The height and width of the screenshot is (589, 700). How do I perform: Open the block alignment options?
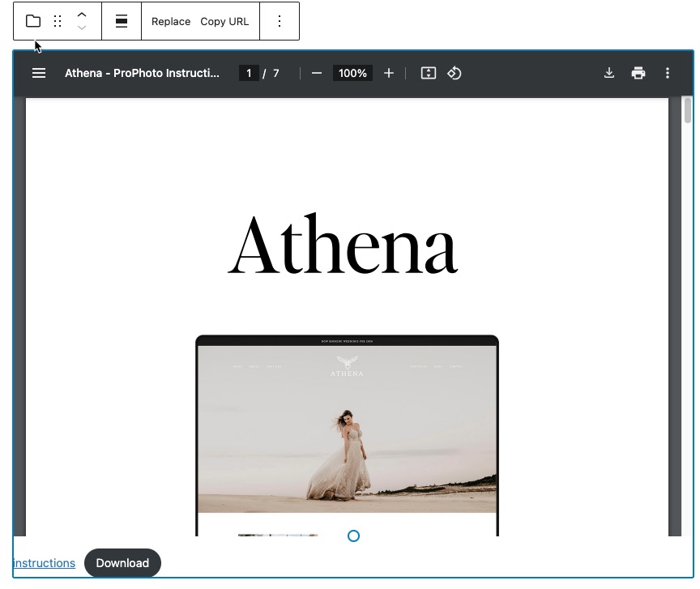click(122, 21)
